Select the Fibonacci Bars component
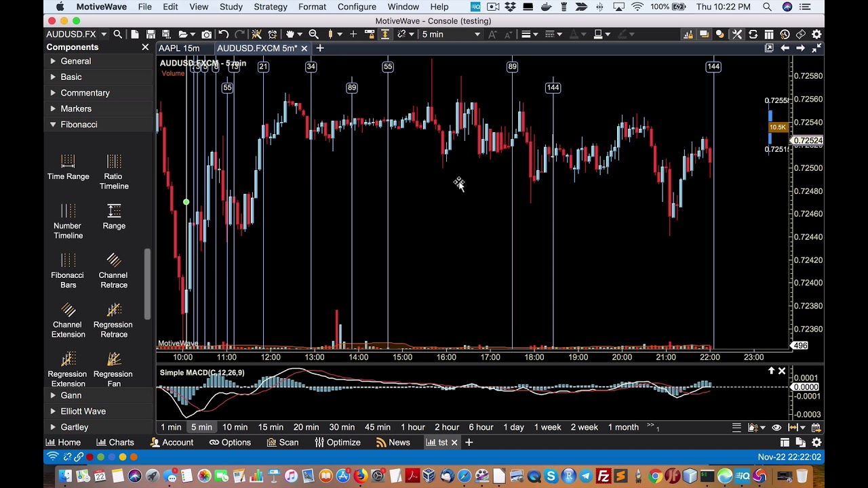 (68, 270)
